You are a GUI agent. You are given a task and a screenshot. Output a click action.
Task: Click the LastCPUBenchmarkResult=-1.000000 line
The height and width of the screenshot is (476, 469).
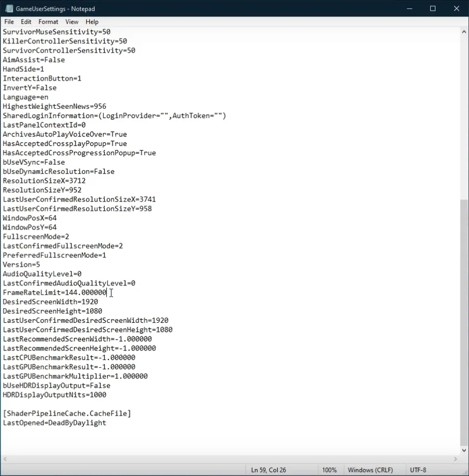click(x=69, y=358)
